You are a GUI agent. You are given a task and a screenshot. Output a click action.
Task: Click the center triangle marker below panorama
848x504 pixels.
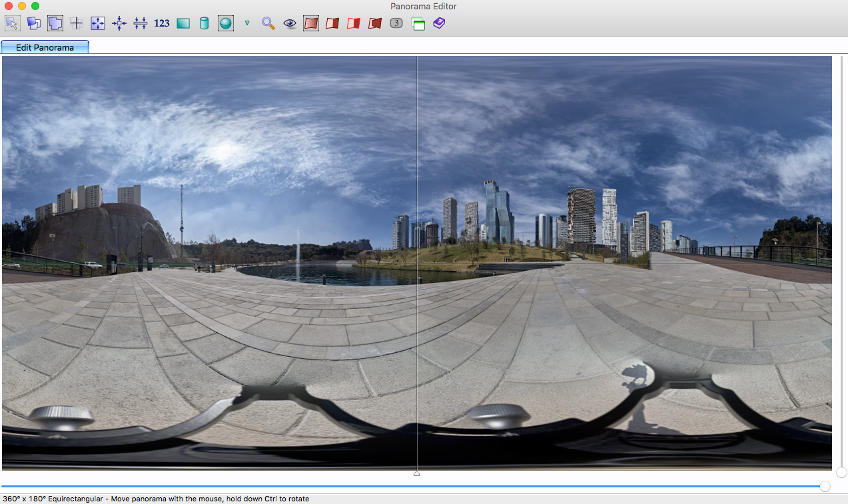coord(417,473)
